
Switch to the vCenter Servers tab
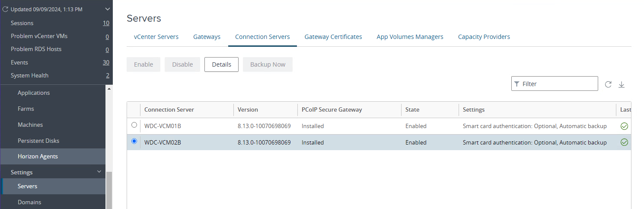(156, 37)
